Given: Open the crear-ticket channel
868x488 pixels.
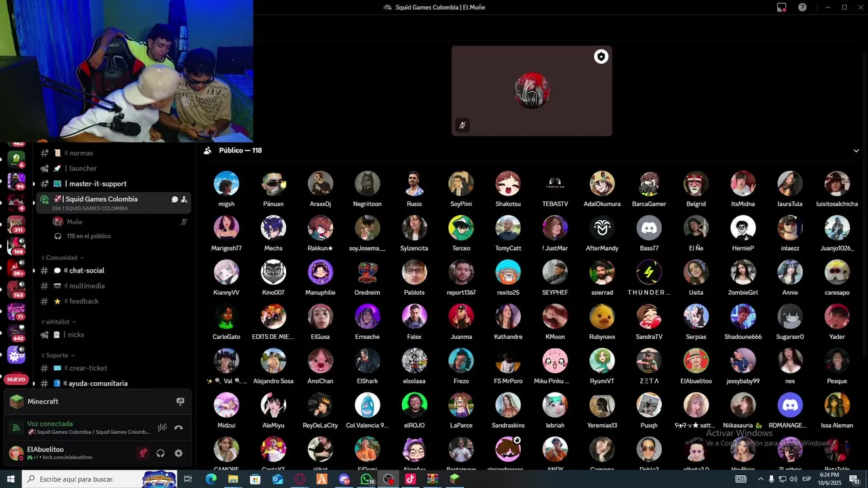Looking at the screenshot, I should [113, 368].
